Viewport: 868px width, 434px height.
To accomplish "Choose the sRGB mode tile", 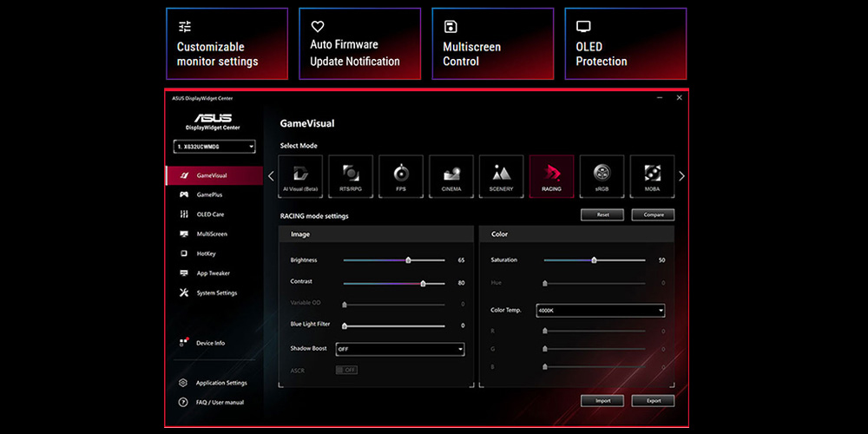I will tap(602, 176).
